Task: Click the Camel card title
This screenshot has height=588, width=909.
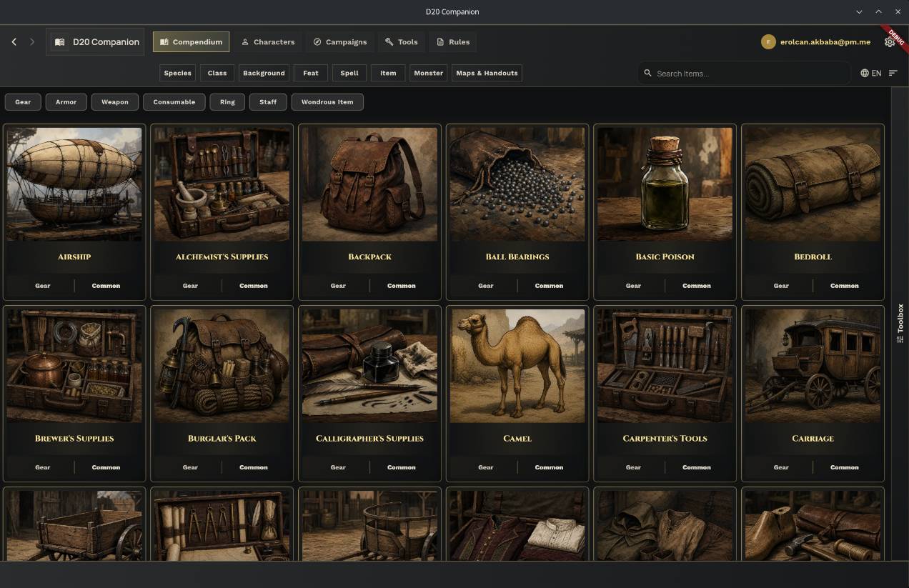Action: (517, 439)
